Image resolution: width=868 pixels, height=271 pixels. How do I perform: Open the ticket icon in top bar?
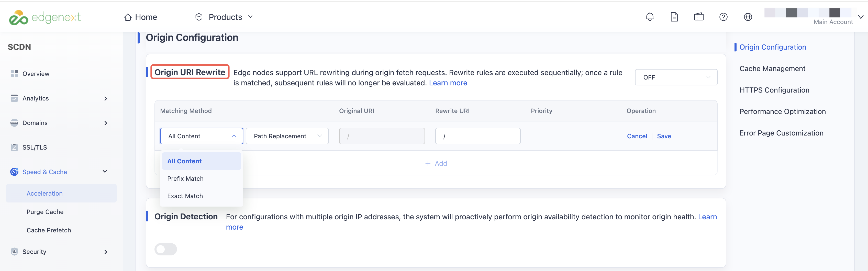pyautogui.click(x=699, y=17)
